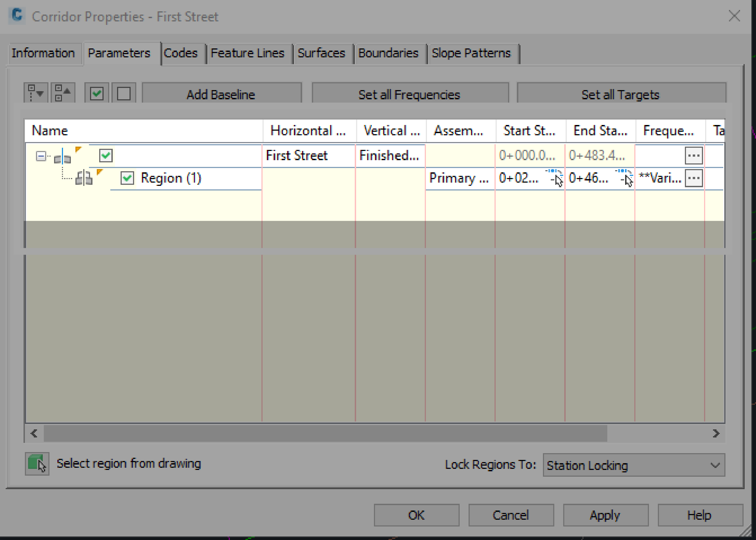Uncheck the First Street baseline checkbox
756x540 pixels.
coord(106,156)
